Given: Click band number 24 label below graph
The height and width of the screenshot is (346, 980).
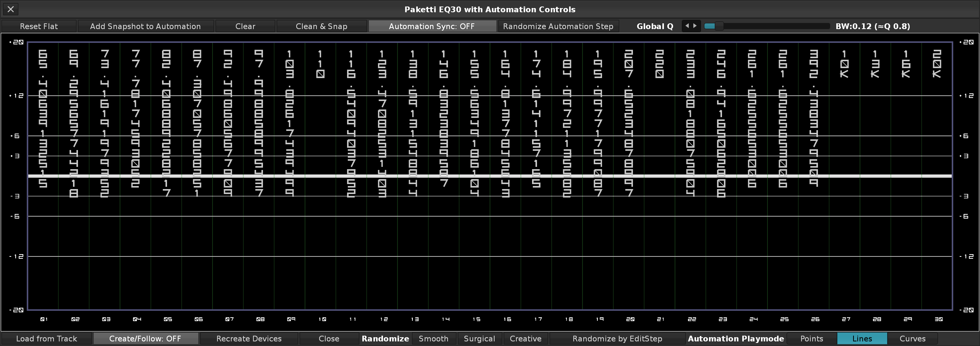Looking at the screenshot, I should pos(754,319).
